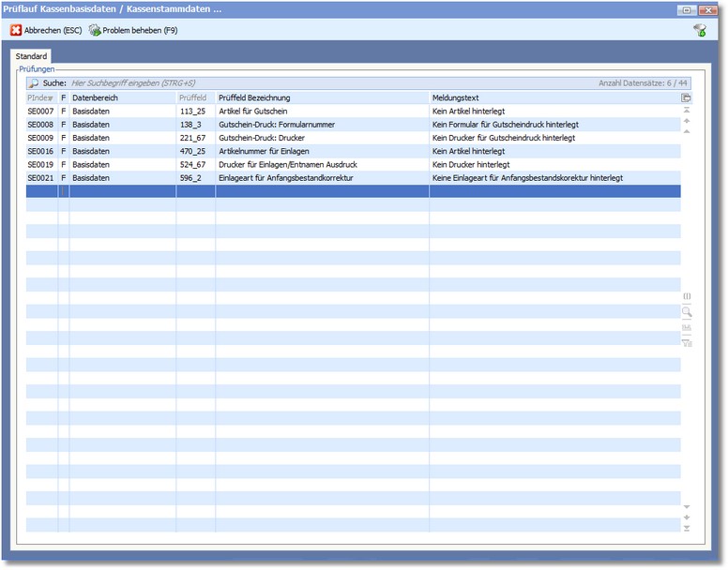The height and width of the screenshot is (570, 728).
Task: Jump to first record arrow
Action: click(687, 111)
